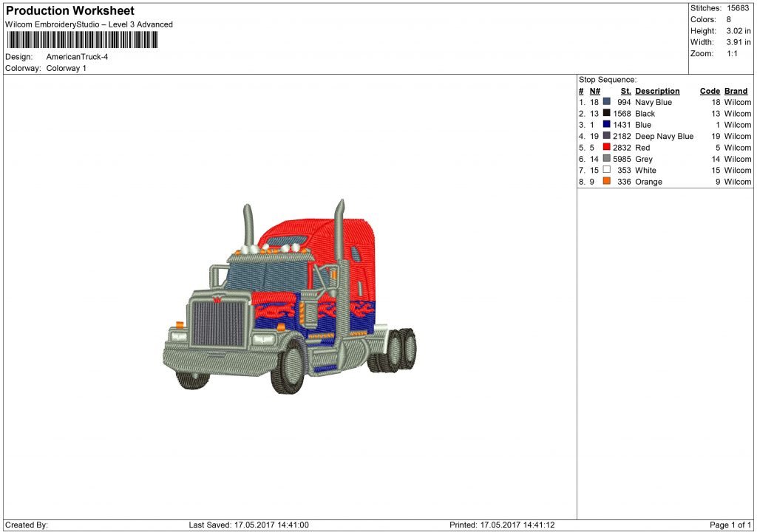Click the Deep Navy Blue color swatch
Image resolution: width=757 pixels, height=532 pixels.
pos(607,136)
